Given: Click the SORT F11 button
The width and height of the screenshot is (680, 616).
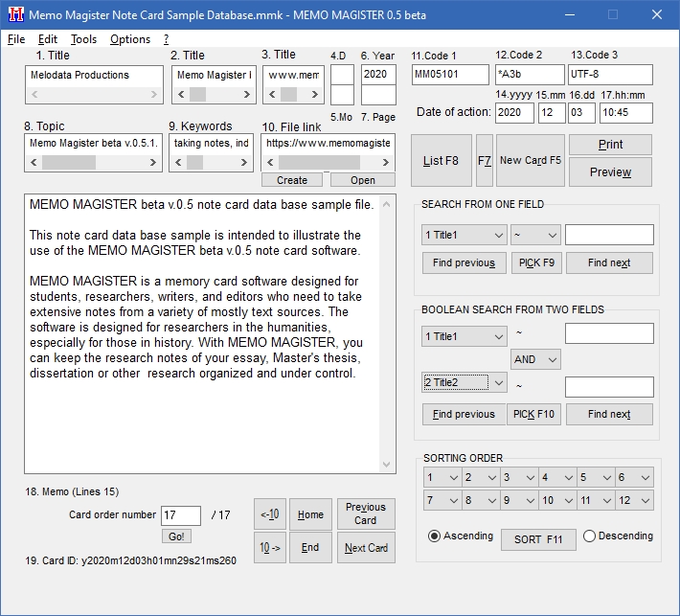Looking at the screenshot, I should click(538, 539).
